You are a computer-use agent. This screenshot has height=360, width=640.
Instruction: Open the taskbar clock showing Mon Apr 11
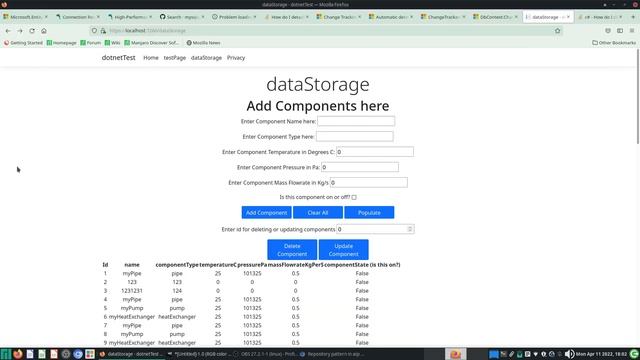(601, 354)
